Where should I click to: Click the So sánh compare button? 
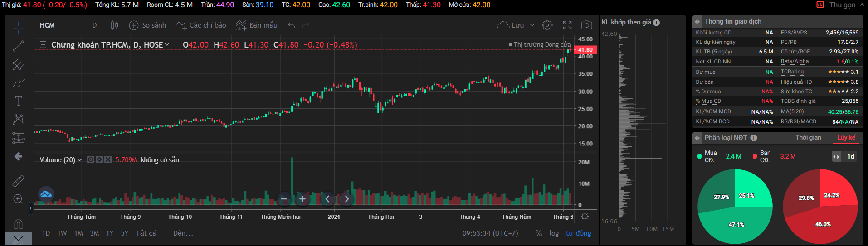point(148,25)
